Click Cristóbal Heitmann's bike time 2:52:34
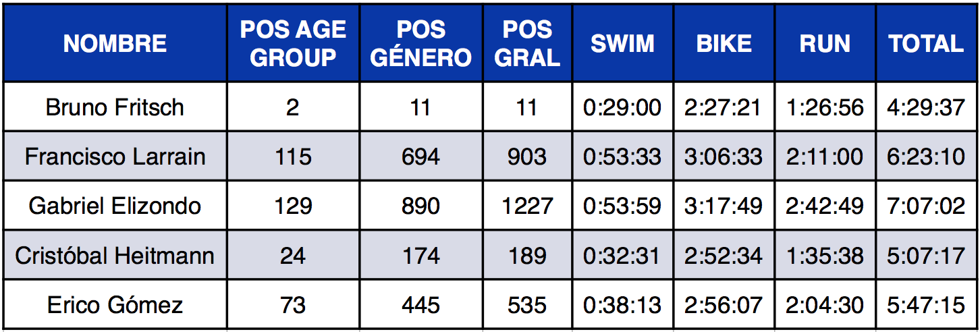This screenshot has width=980, height=332. pyautogui.click(x=724, y=256)
